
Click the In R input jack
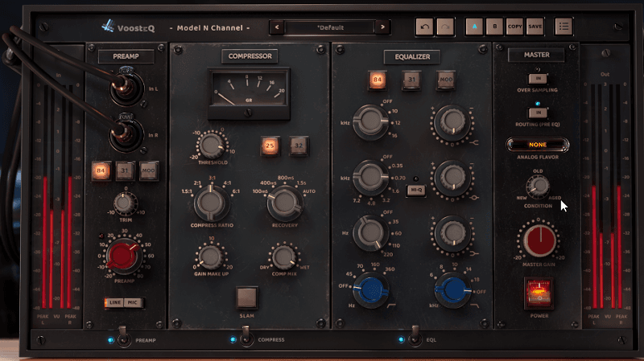click(x=127, y=133)
